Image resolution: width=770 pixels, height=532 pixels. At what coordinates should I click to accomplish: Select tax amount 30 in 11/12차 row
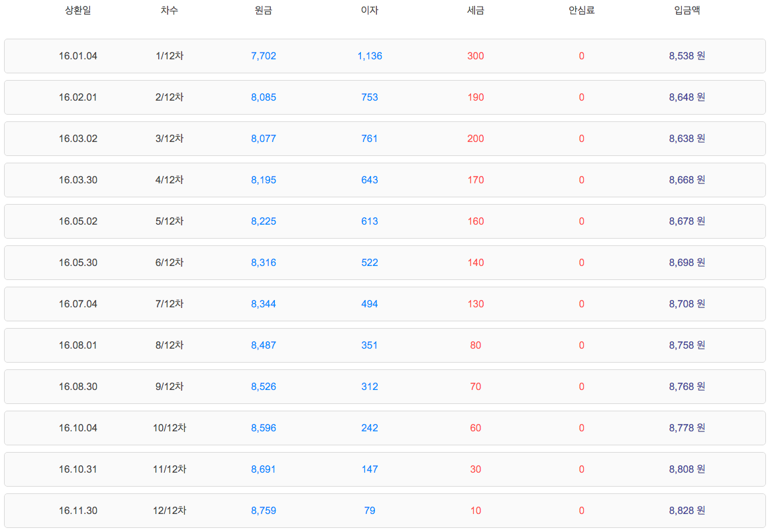coord(475,469)
